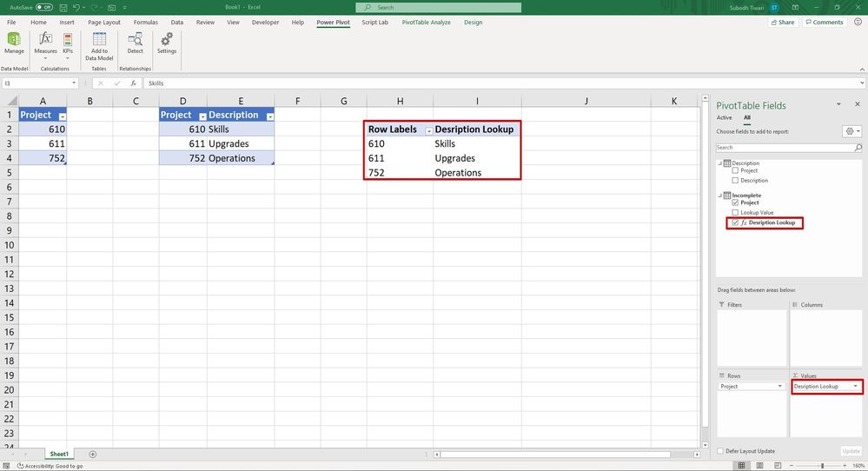Select the pivot cell containing Upgrades
This screenshot has width=868, height=471.
pyautogui.click(x=477, y=158)
